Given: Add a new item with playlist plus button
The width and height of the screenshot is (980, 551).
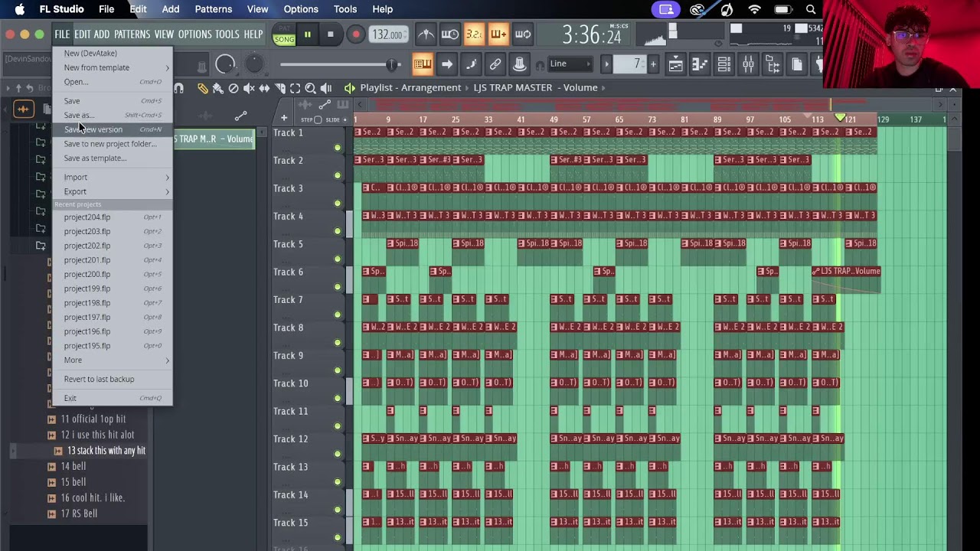Looking at the screenshot, I should tap(284, 118).
